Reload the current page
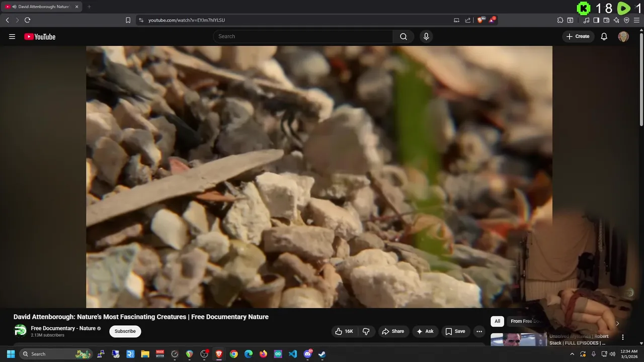 click(27, 20)
